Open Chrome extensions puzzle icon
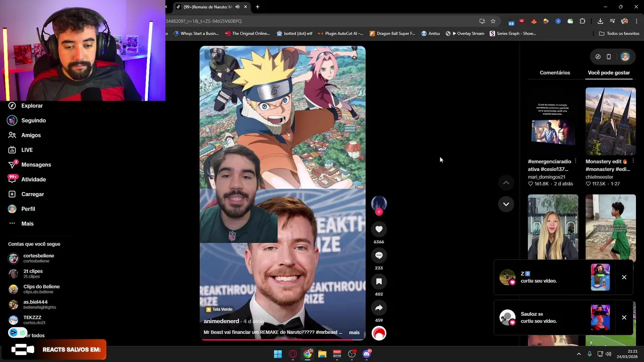 click(583, 21)
